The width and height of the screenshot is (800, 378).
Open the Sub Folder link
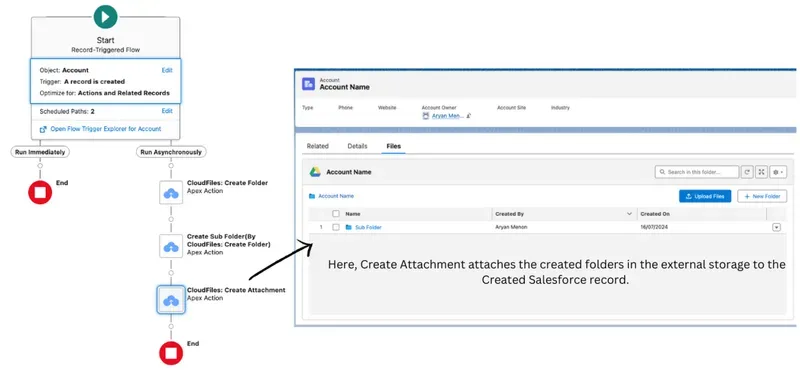(x=368, y=227)
